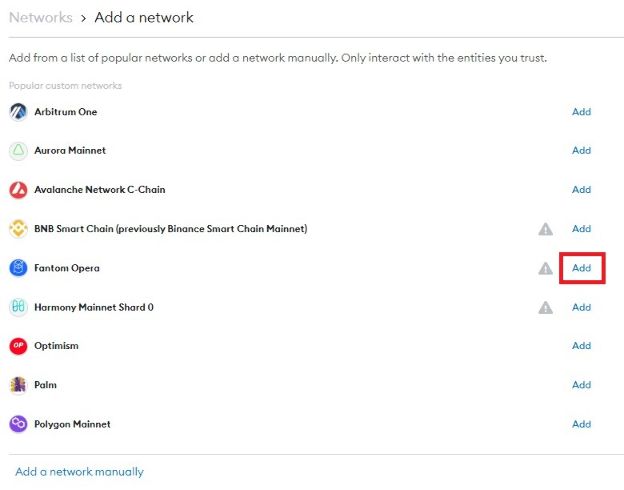Add the Polygon Mainnet network
Screen dimensions: 624x490
tap(581, 424)
